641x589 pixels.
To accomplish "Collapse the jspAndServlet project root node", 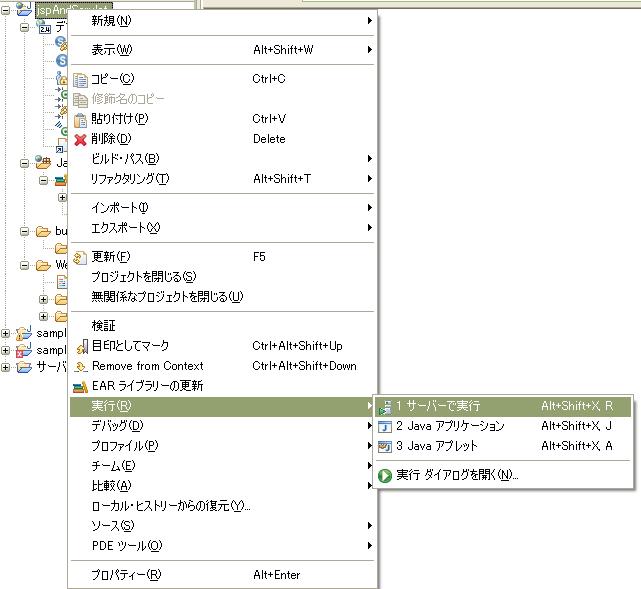I will (x=7, y=9).
